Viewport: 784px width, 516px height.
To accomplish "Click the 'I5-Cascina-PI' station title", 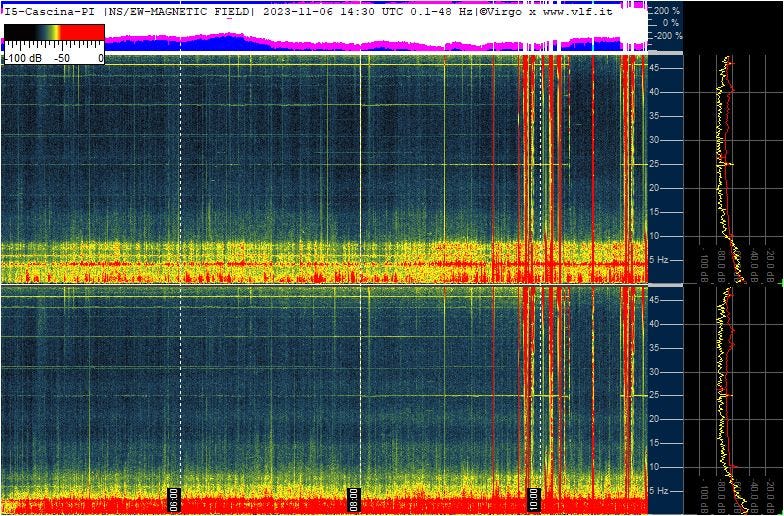I will click(x=52, y=12).
